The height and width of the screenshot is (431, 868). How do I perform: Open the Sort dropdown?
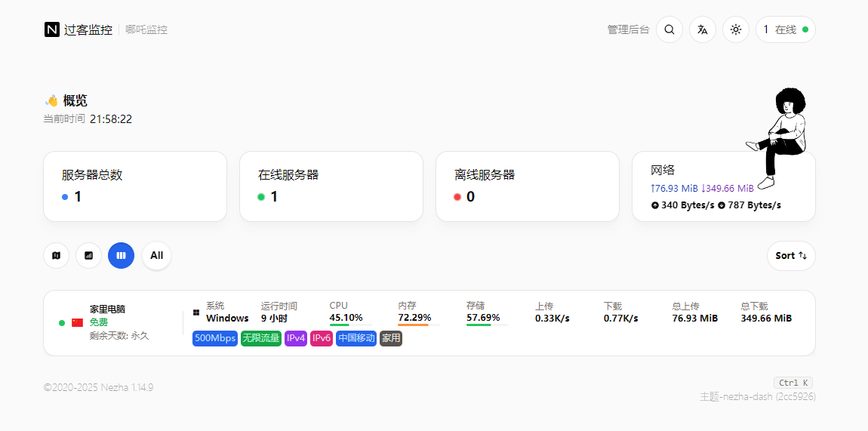(790, 255)
